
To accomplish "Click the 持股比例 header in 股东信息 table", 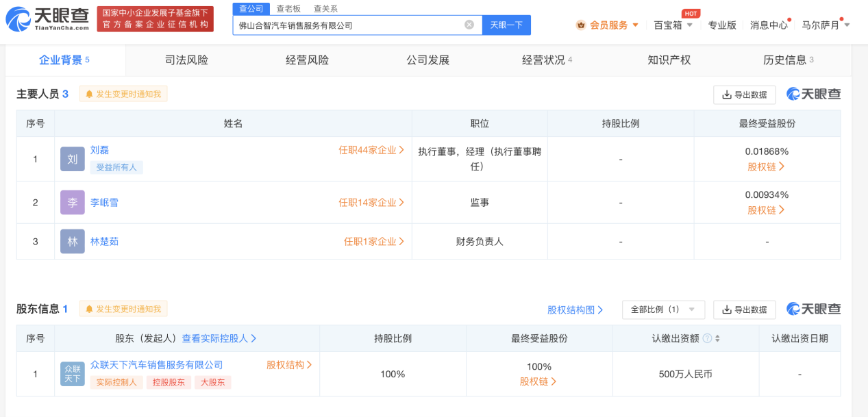I will pyautogui.click(x=393, y=338).
